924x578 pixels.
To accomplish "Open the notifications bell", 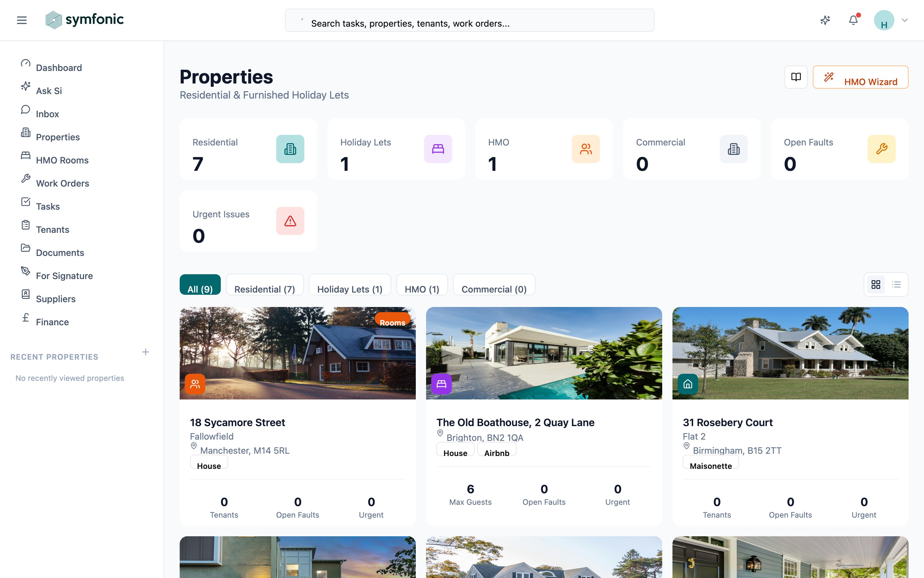I will (853, 20).
